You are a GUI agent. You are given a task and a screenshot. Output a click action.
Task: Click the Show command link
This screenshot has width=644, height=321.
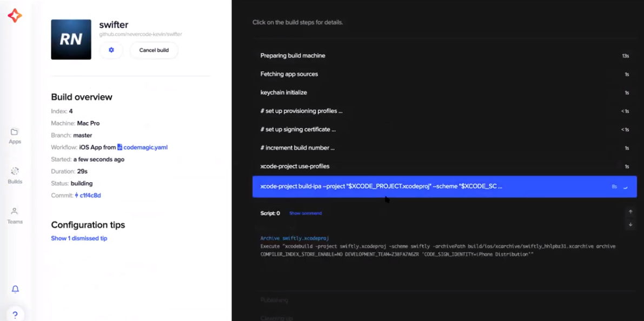click(x=307, y=213)
